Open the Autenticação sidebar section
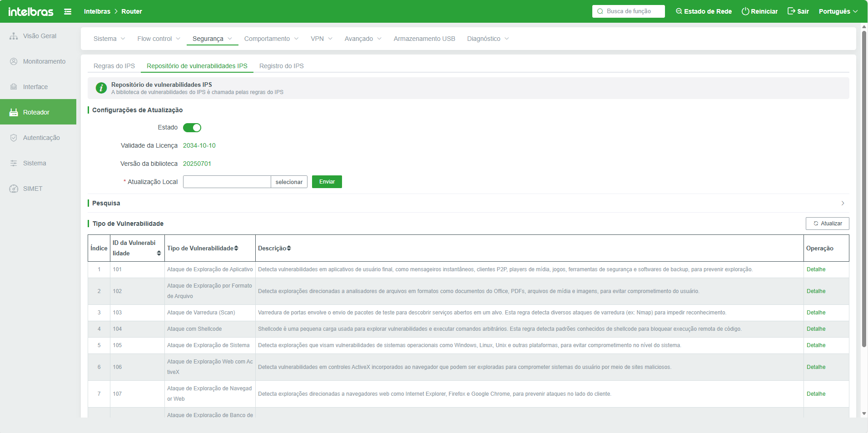 [x=41, y=138]
